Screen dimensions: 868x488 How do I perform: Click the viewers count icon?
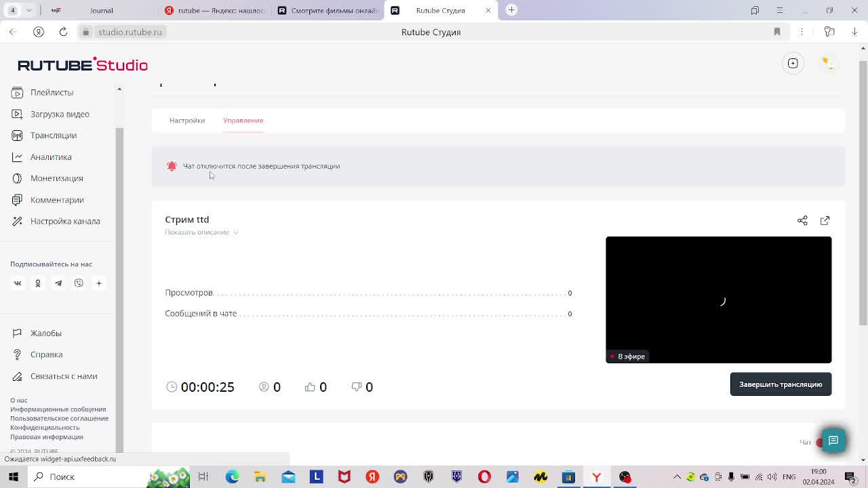pyautogui.click(x=264, y=386)
